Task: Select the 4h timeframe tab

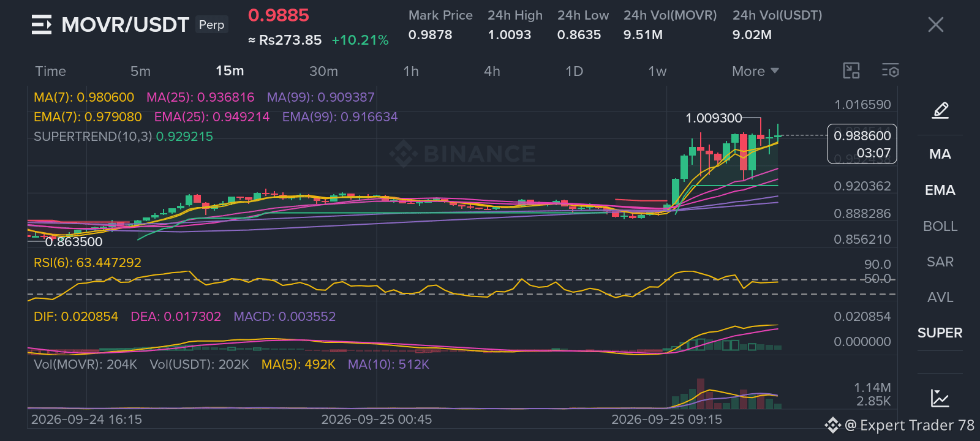Action: (492, 71)
